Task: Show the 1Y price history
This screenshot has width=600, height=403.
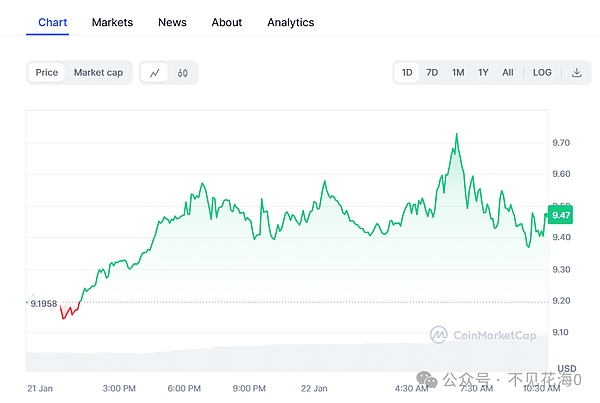Action: (x=483, y=73)
